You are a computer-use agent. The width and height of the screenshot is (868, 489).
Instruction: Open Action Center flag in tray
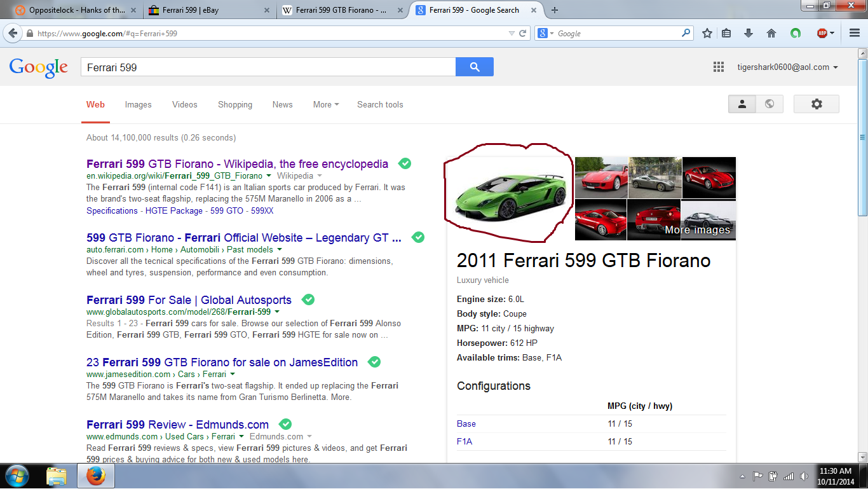click(x=758, y=476)
